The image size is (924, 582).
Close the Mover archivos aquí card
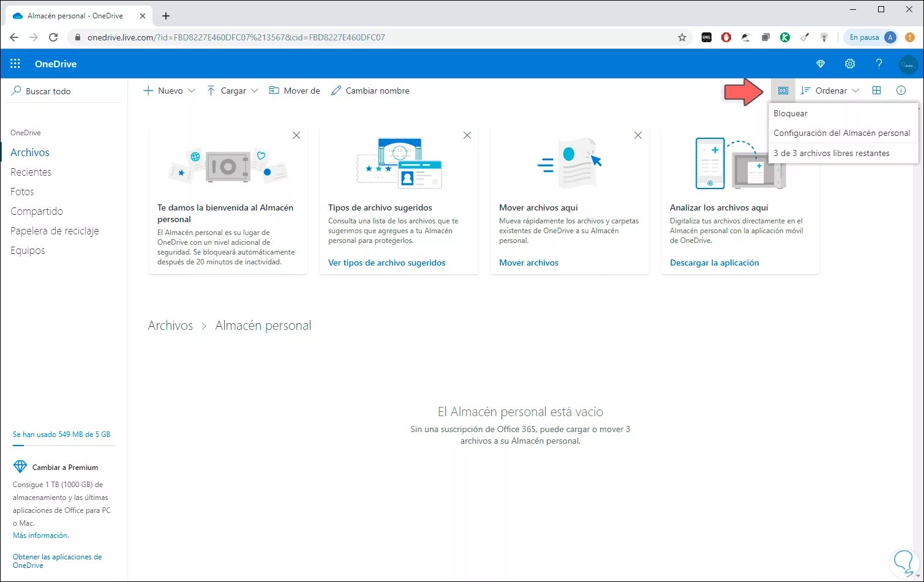[638, 135]
